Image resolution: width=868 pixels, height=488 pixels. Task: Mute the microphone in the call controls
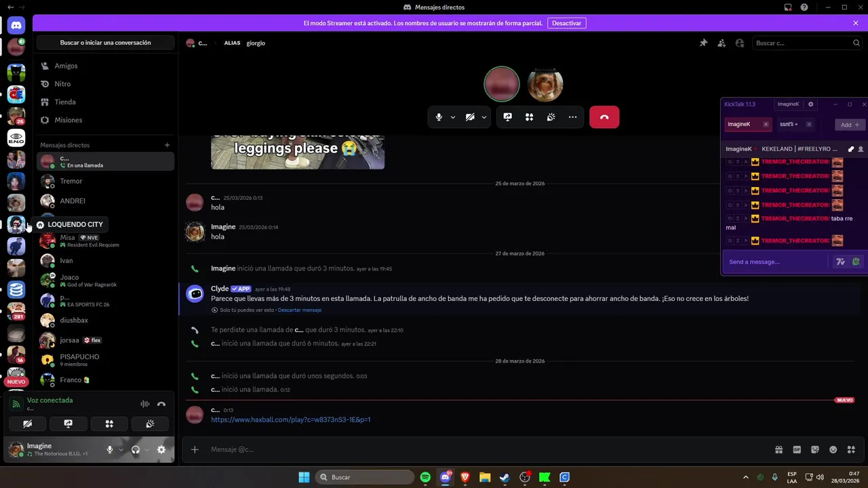[x=439, y=117]
